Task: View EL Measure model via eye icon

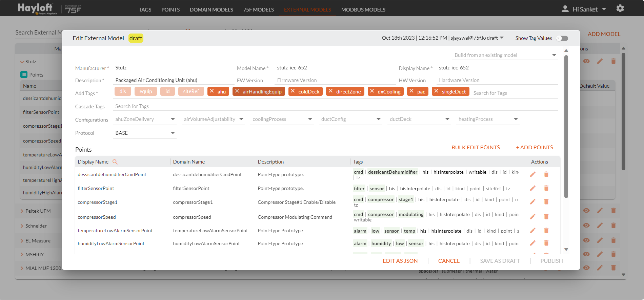Action: 586,240
